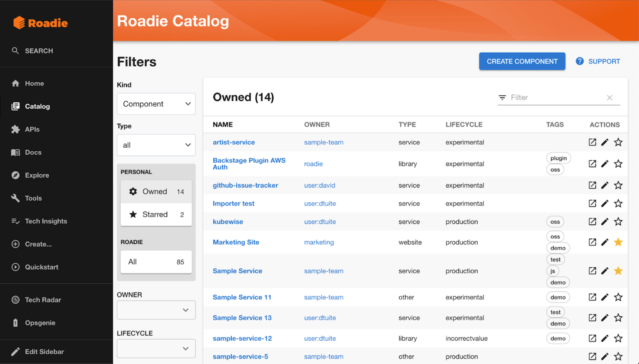Screen dimensions: 639x364
Task: Open the Sample Service 13 component link
Action: 242,318
